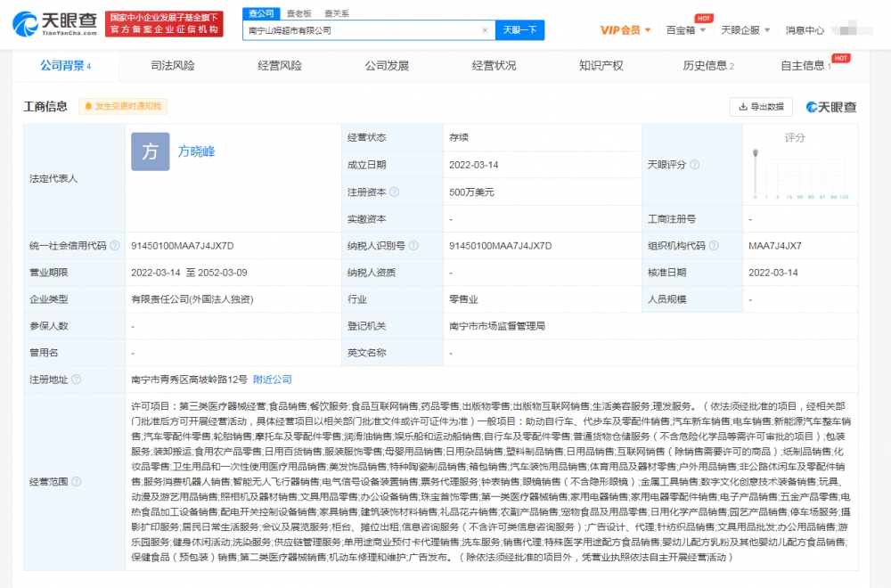Viewport: 891px width, 588px height.
Task: Click the help icon next to 经营范围
Action: [x=76, y=482]
